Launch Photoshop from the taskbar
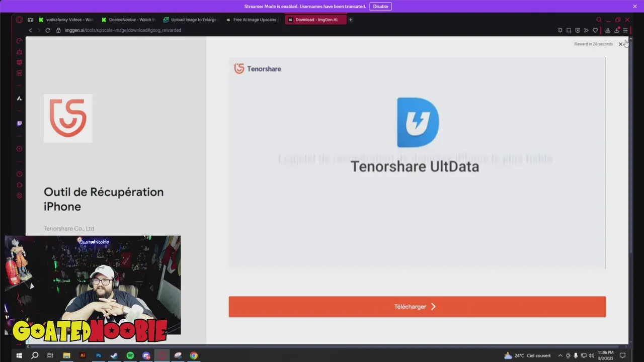 (99, 355)
